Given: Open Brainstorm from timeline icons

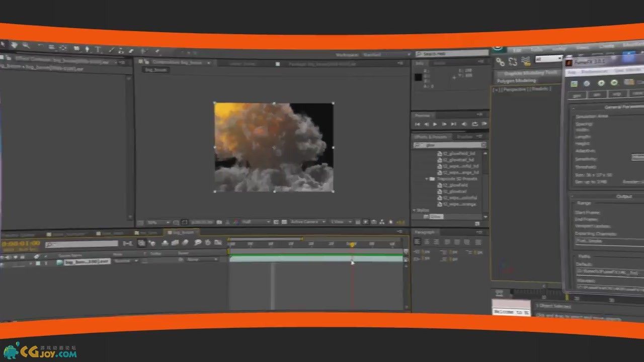Looking at the screenshot, I should click(x=198, y=242).
